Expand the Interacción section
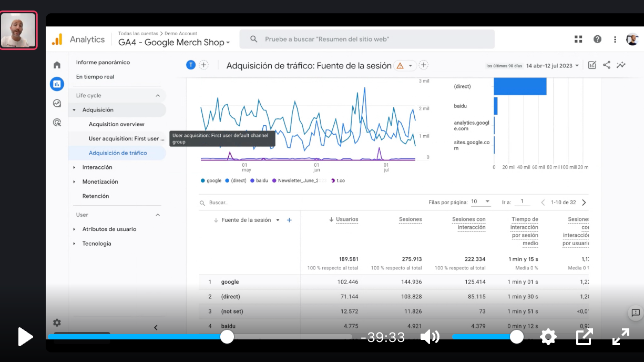 (74, 167)
